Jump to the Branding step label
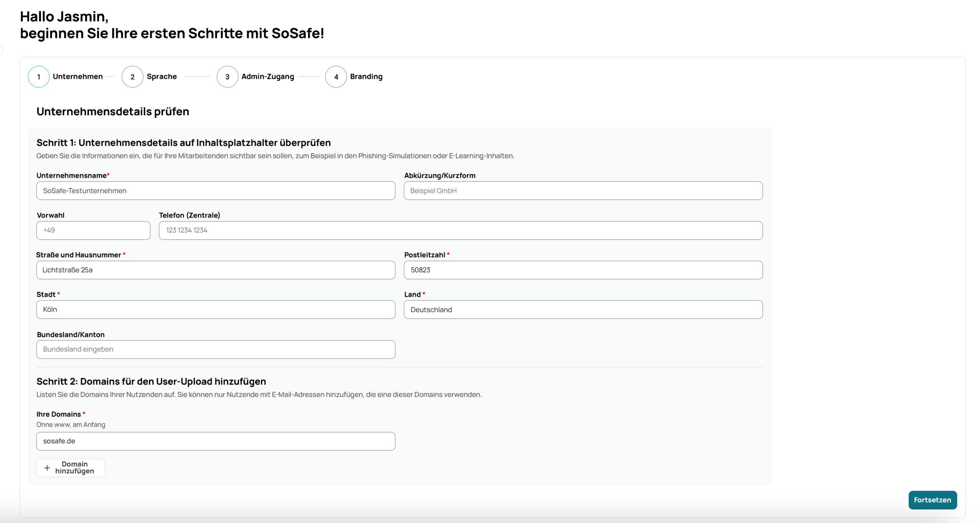The height and width of the screenshot is (523, 980). point(366,77)
